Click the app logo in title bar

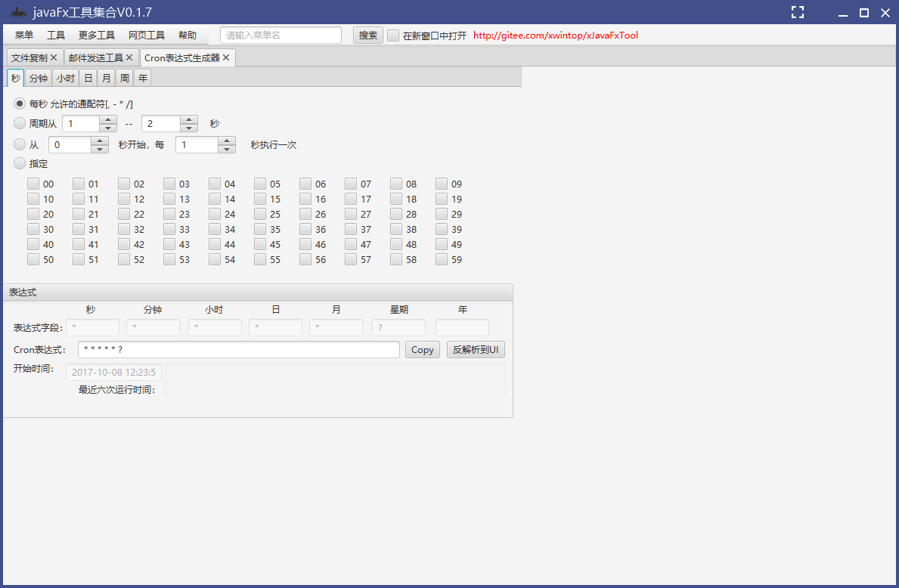pyautogui.click(x=18, y=12)
